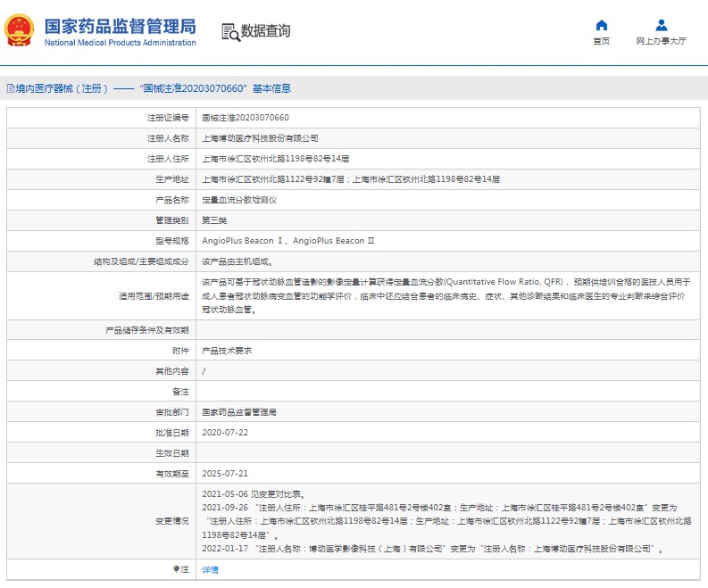Click the bulb icon beside 注
708x588 pixels.
pyautogui.click(x=176, y=569)
